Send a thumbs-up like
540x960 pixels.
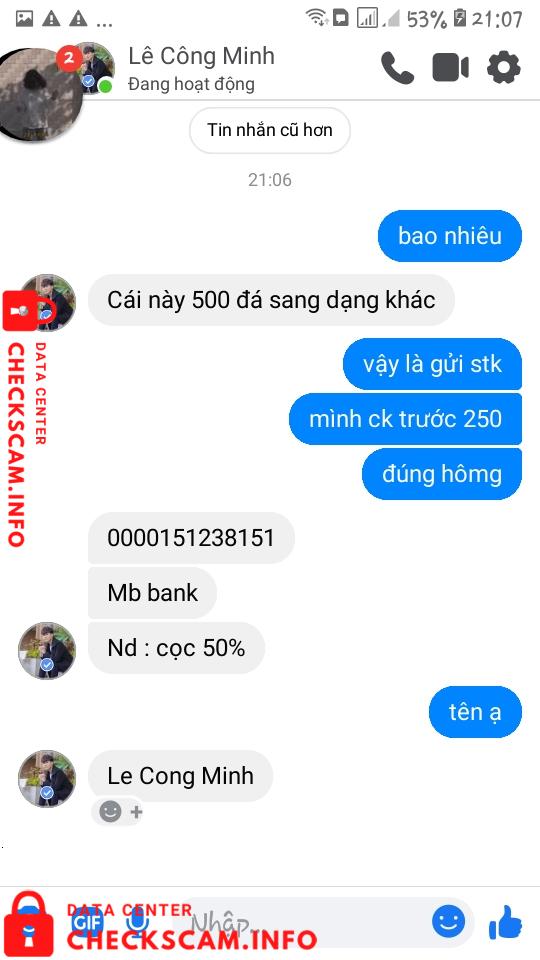tap(506, 923)
